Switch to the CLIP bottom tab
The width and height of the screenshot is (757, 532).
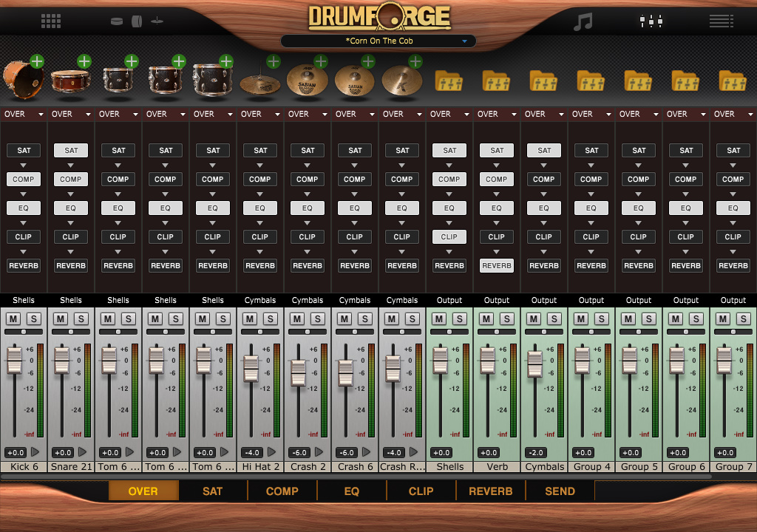[x=421, y=491]
